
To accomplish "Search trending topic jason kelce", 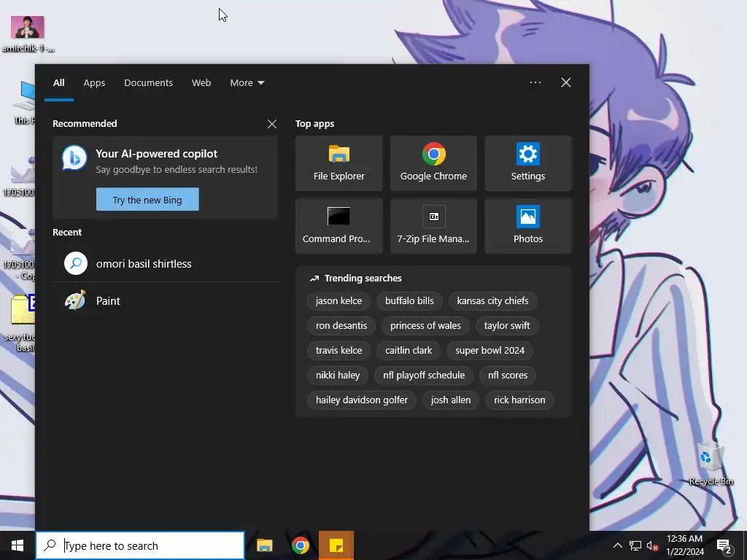I will 338,301.
